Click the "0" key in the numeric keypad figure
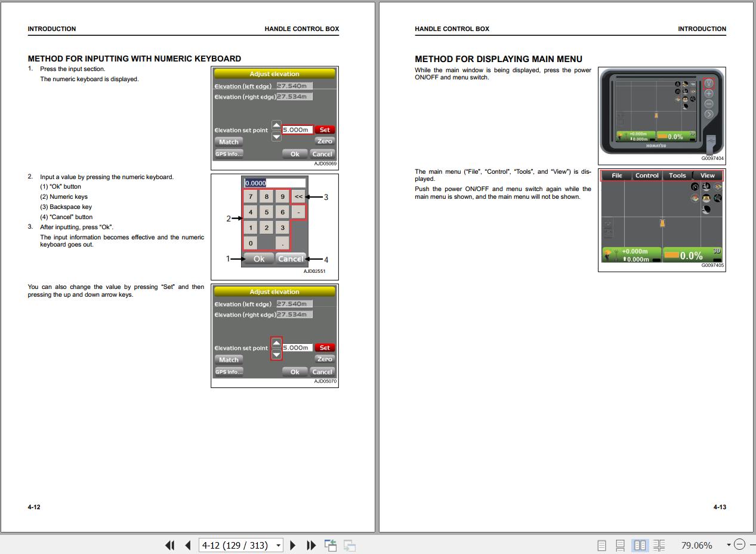The width and height of the screenshot is (756, 554). point(251,243)
